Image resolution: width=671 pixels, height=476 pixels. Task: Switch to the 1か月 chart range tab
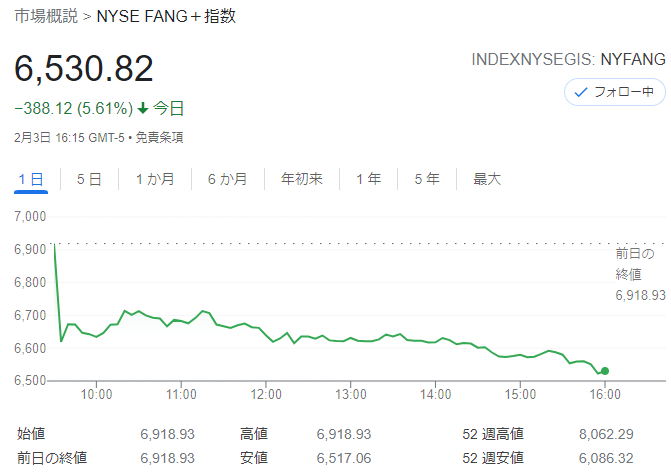point(155,179)
